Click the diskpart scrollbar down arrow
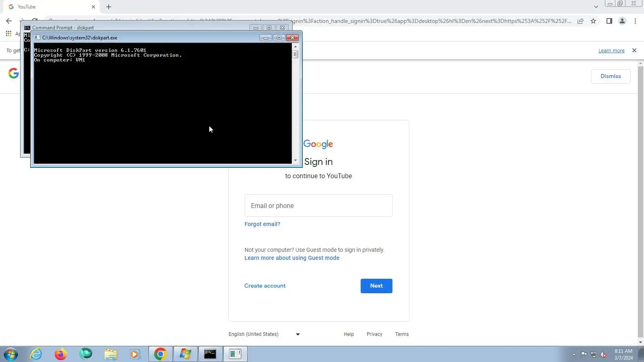The height and width of the screenshot is (362, 644). [x=295, y=160]
